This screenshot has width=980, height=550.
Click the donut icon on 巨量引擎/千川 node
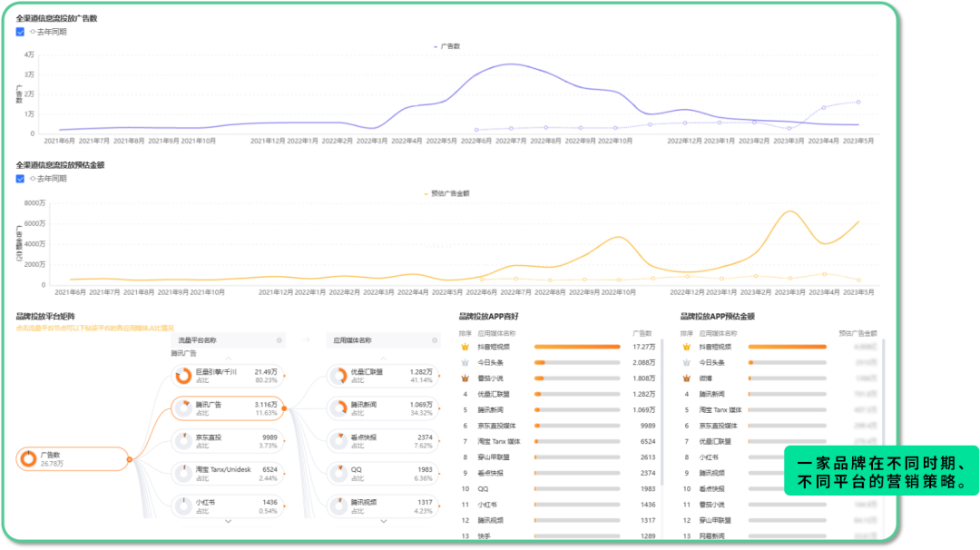coord(183,376)
